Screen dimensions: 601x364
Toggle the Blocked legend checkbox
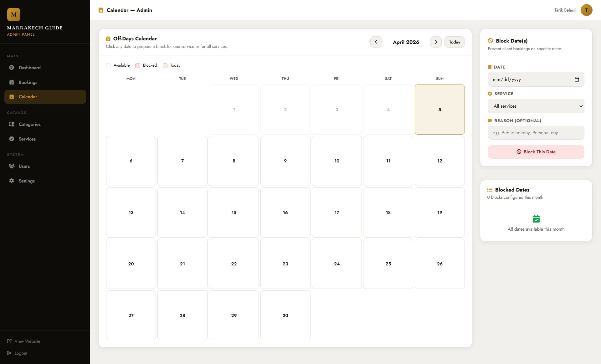tap(138, 66)
